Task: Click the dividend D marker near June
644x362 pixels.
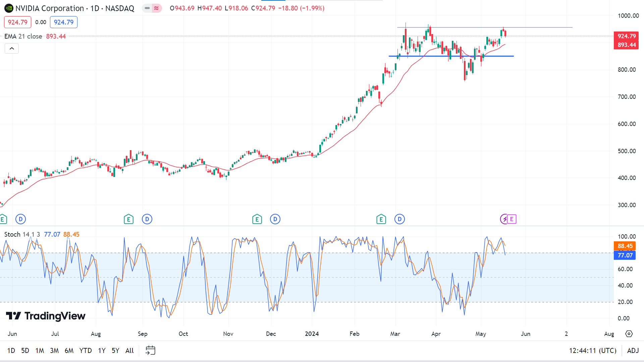Action: [20, 219]
